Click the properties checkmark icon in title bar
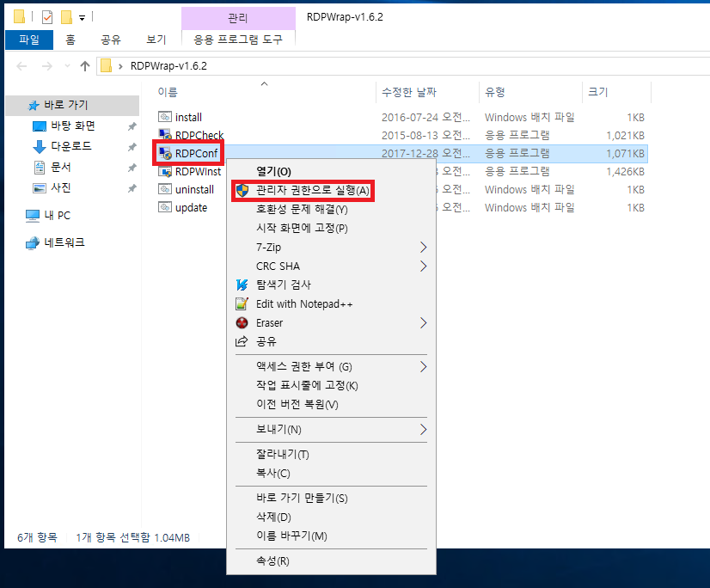Screen dimensions: 710x588 (47, 17)
